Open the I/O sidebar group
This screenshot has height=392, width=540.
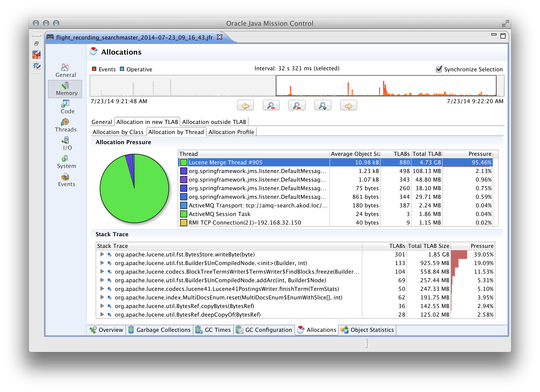click(x=66, y=143)
